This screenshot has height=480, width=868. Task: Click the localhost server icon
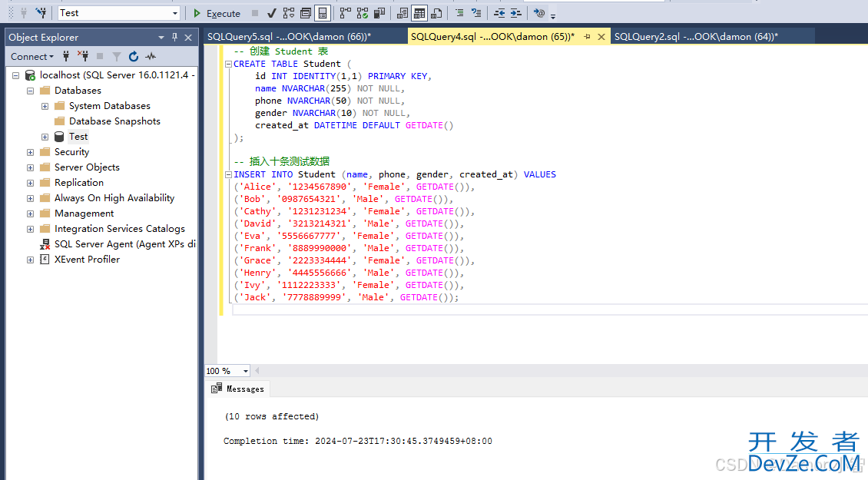pyautogui.click(x=31, y=74)
